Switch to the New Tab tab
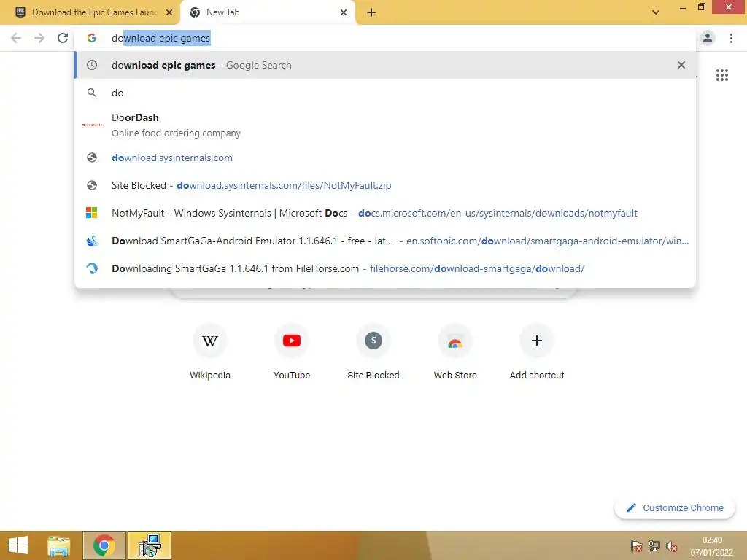747x560 pixels. click(267, 12)
